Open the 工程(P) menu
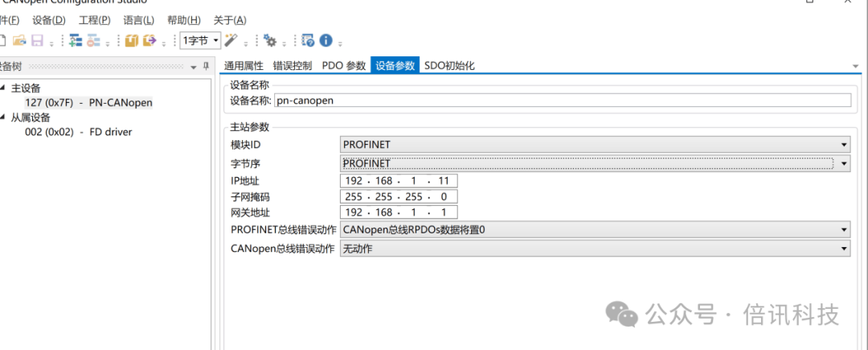The image size is (868, 350). 94,20
